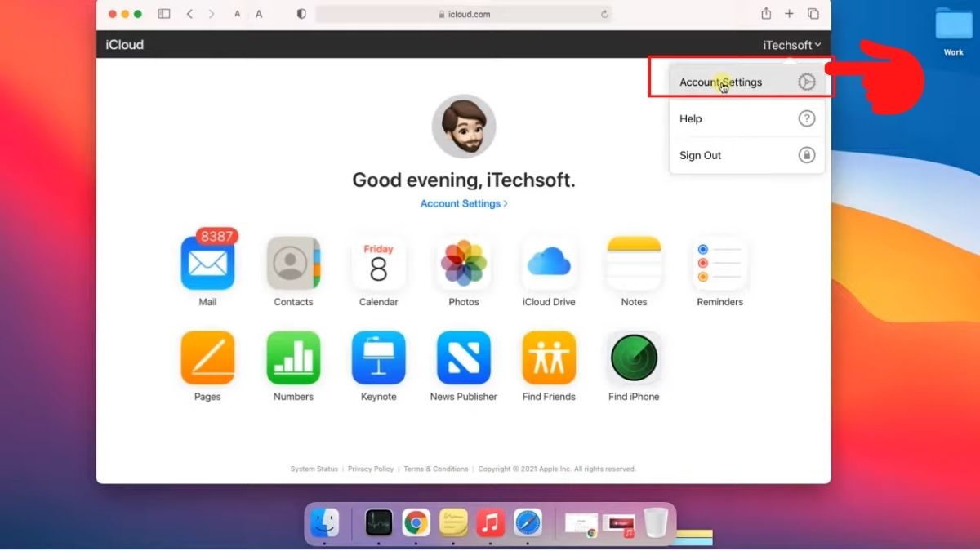Open Finder from the Dock
The width and height of the screenshot is (980, 551).
[x=325, y=522]
